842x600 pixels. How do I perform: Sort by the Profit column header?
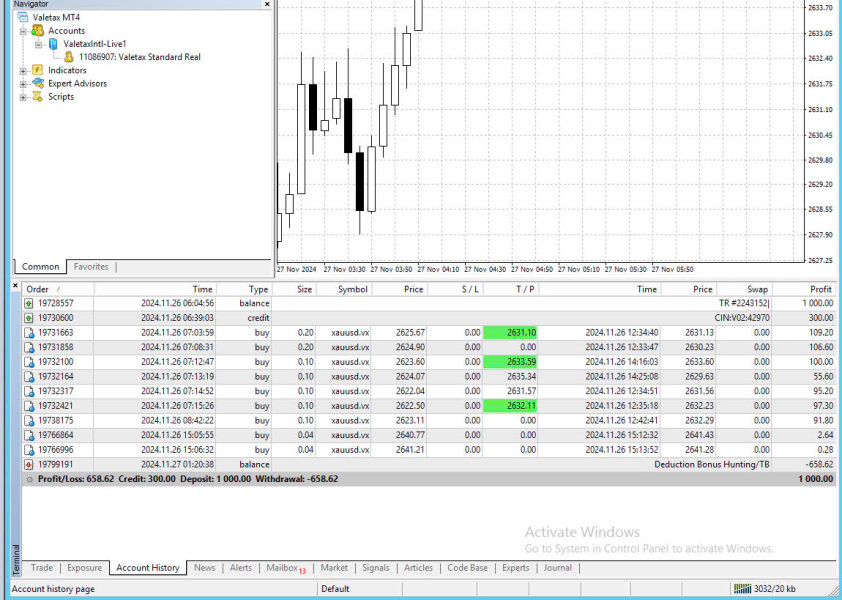click(804, 289)
